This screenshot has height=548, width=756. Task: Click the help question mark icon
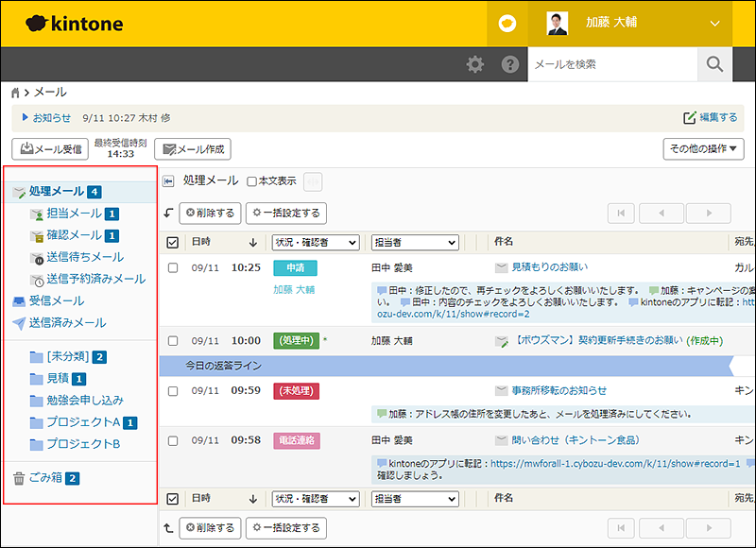click(x=509, y=64)
